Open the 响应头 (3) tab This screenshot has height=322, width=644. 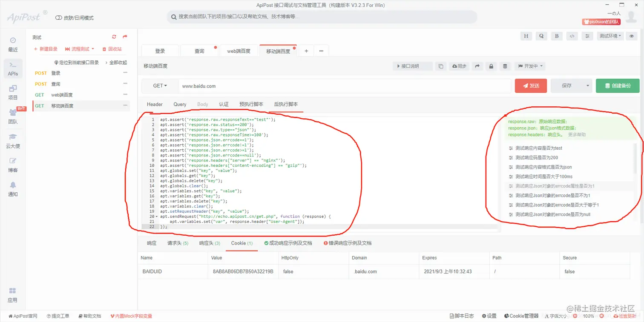[x=210, y=243]
